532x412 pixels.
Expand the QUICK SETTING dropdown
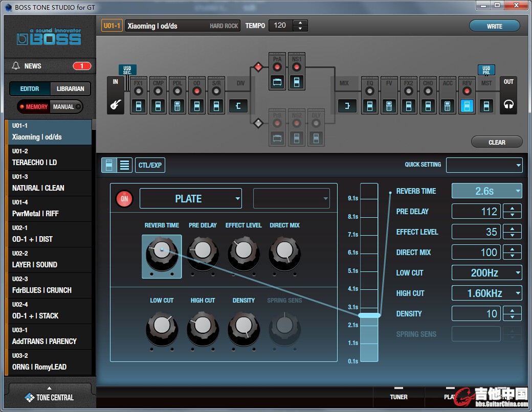pyautogui.click(x=484, y=165)
